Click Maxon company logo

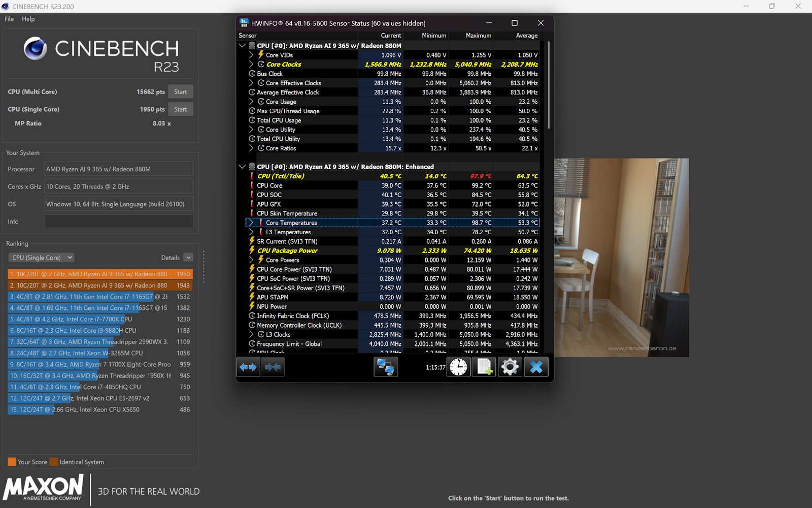point(43,488)
